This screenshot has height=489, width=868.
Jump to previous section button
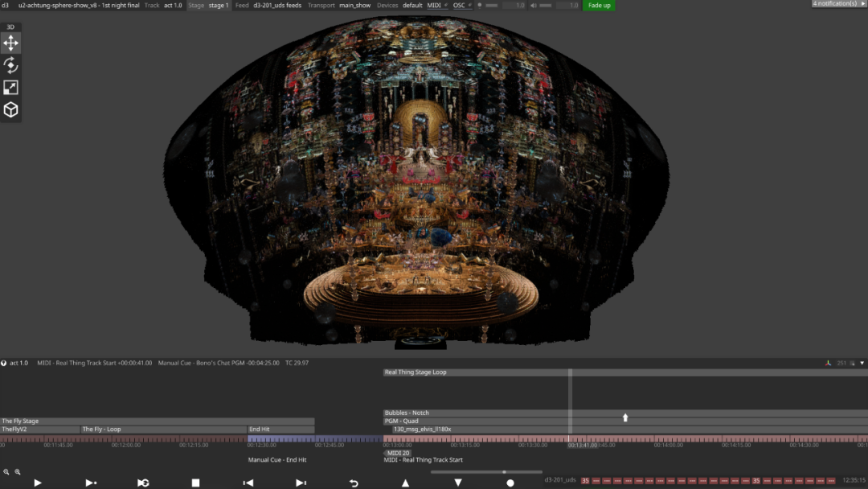click(248, 483)
